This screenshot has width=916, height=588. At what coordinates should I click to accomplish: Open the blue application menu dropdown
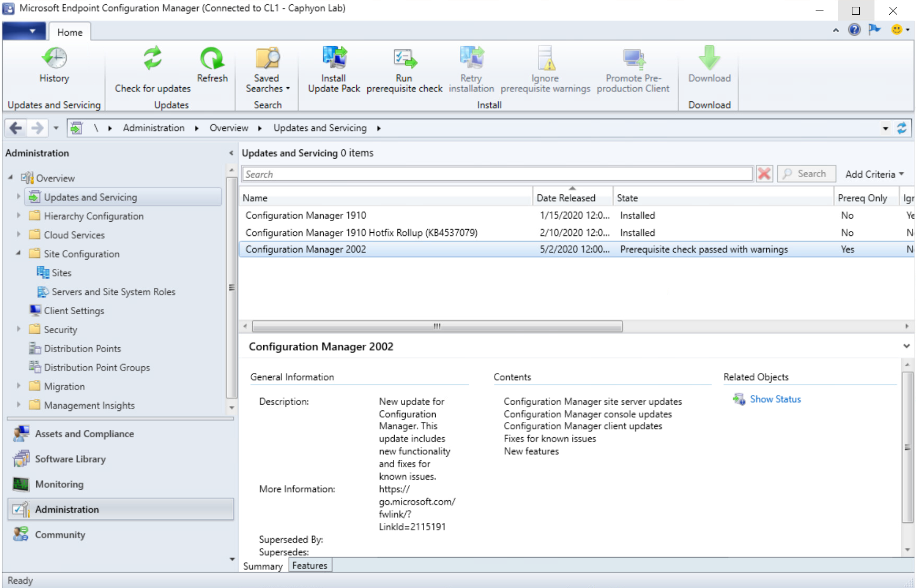24,31
